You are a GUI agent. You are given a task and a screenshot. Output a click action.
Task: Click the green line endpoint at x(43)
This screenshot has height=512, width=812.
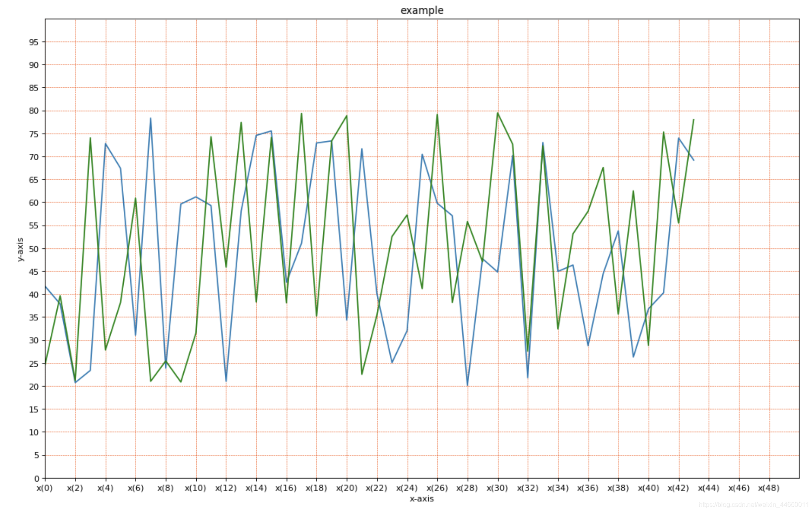point(694,120)
